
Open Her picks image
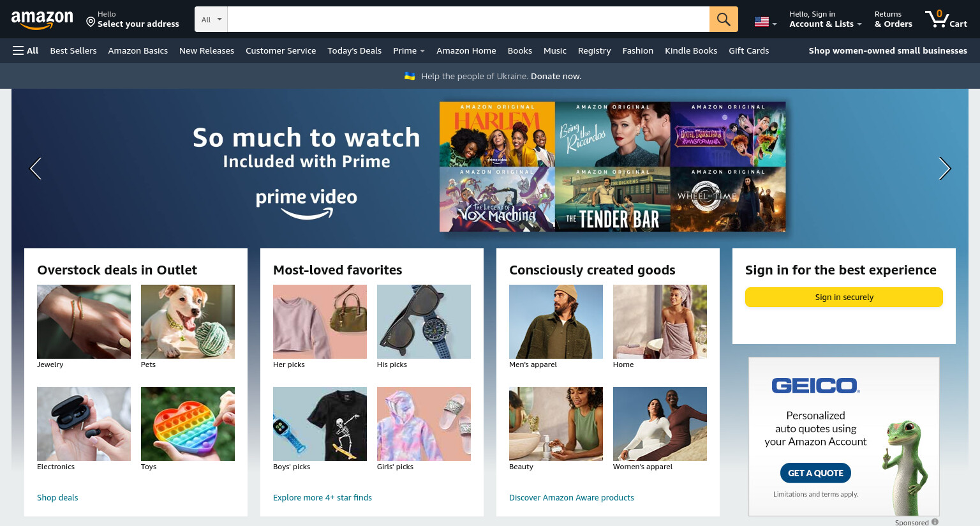pos(320,322)
